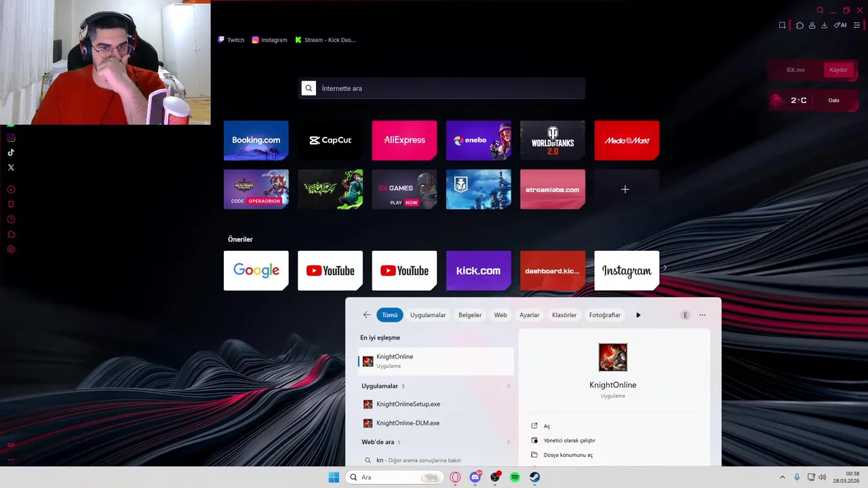
Task: Expand Uygulamalar results section arrow
Action: point(509,386)
